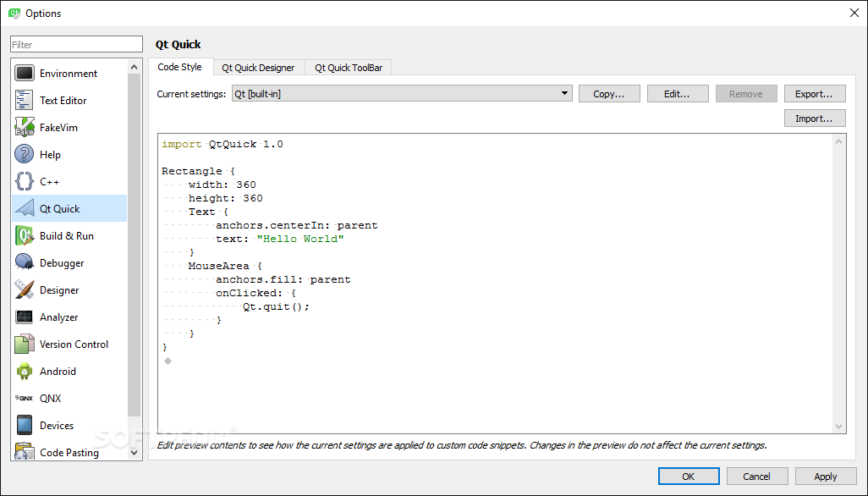Switch to the Qt Quick Designer tab
Image resolution: width=868 pixels, height=496 pixels.
tap(259, 68)
